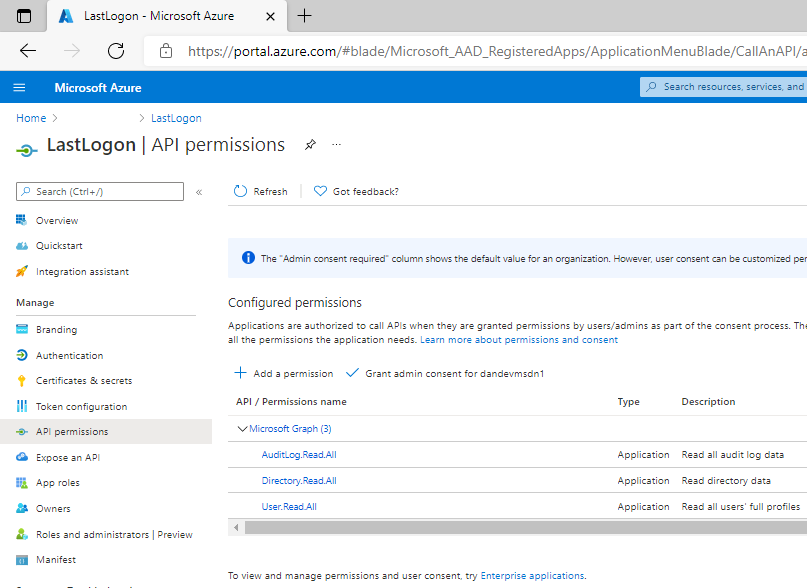Switch to the Overview page
The width and height of the screenshot is (807, 588).
[57, 219]
